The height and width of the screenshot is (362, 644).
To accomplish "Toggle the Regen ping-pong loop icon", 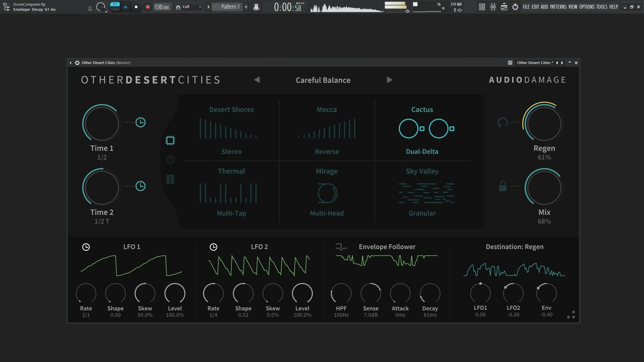I will click(x=502, y=122).
